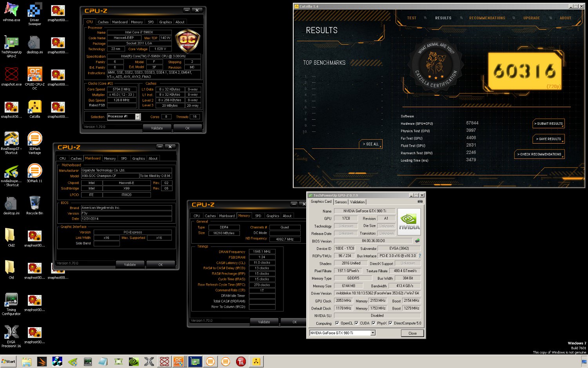Click the Bus Interface question mark icon
Viewport: 588px width, 368px height.
coord(420,256)
